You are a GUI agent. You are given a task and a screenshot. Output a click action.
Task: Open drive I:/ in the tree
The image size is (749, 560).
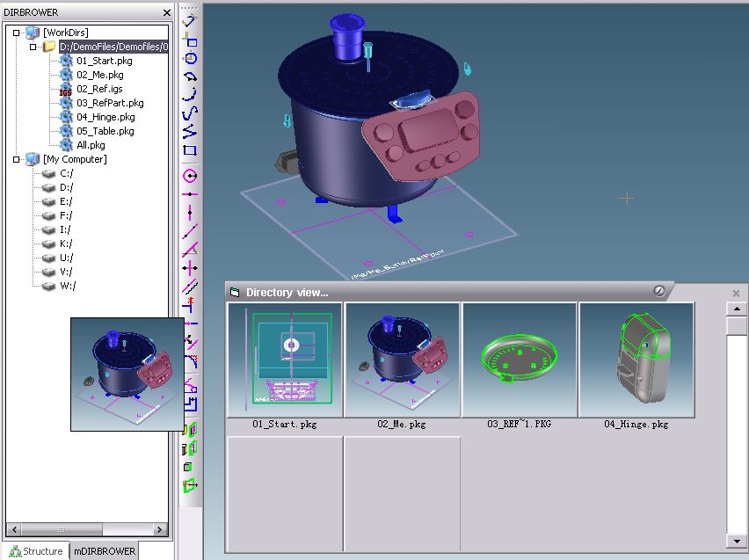[65, 229]
